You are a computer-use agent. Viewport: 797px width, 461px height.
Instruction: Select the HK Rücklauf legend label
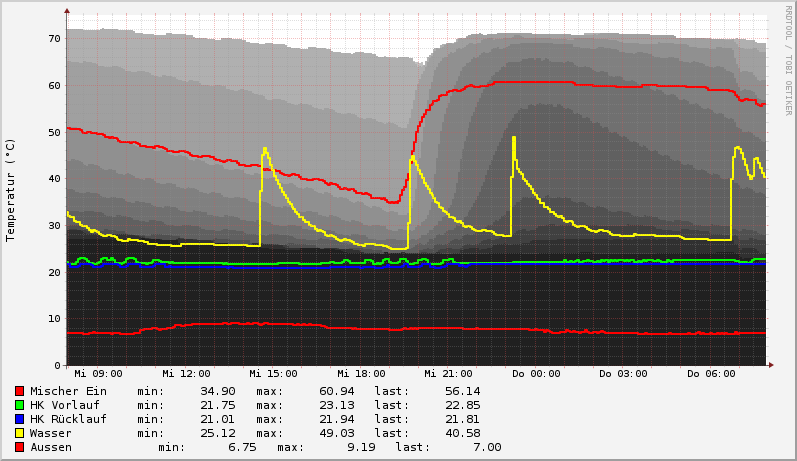pos(68,419)
